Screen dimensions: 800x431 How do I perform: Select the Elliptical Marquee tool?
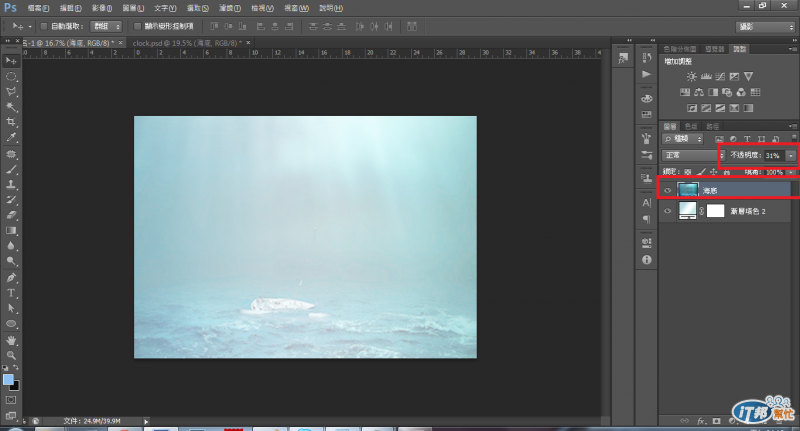(11, 77)
